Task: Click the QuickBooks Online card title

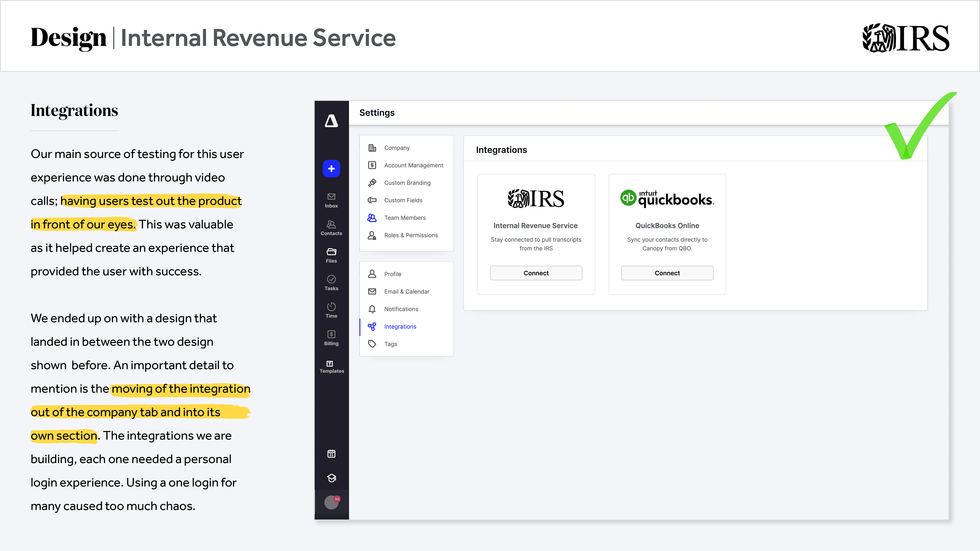Action: 667,226
